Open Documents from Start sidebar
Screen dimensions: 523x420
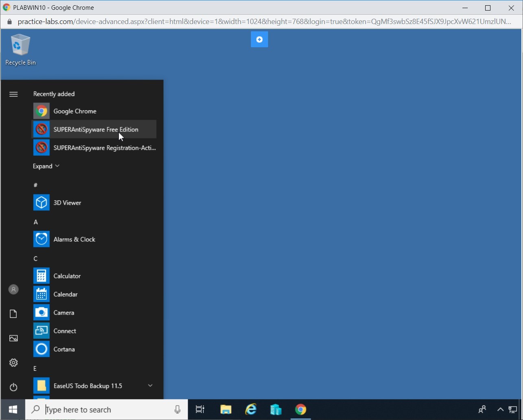[x=13, y=314]
